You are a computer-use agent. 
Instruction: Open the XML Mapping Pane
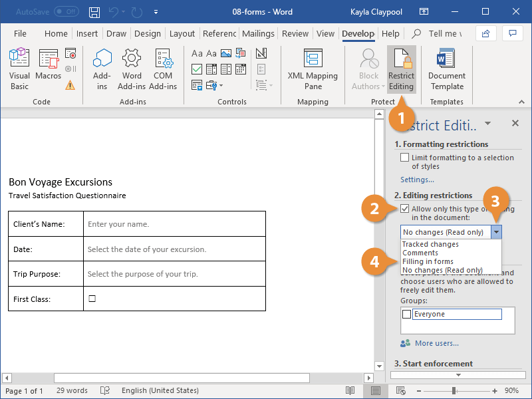(313, 69)
